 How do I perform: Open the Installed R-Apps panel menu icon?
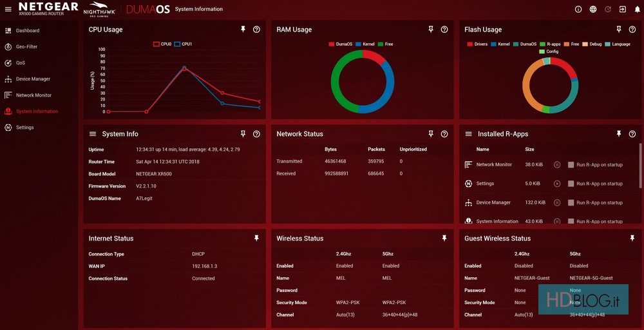tap(469, 134)
